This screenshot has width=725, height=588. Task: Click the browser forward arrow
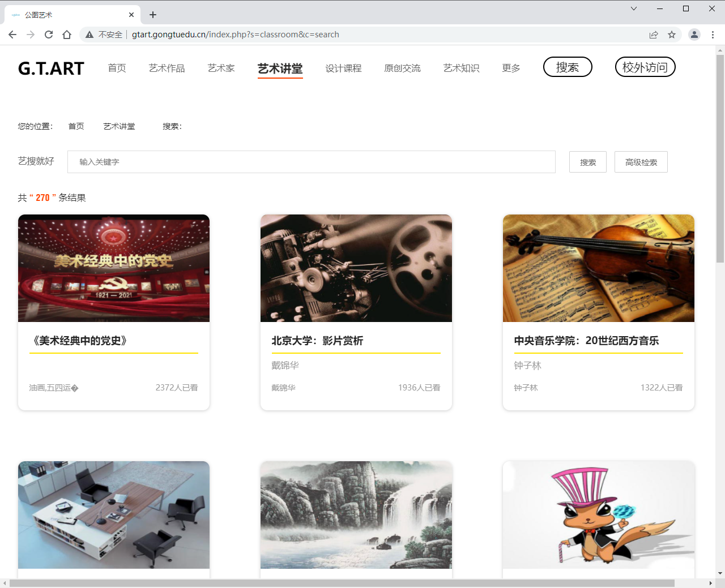tap(31, 35)
